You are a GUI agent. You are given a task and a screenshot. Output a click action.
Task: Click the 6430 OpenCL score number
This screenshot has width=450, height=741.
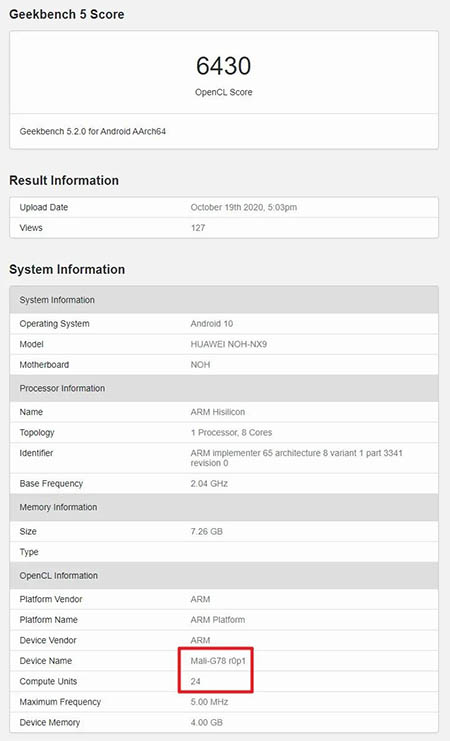tap(223, 66)
